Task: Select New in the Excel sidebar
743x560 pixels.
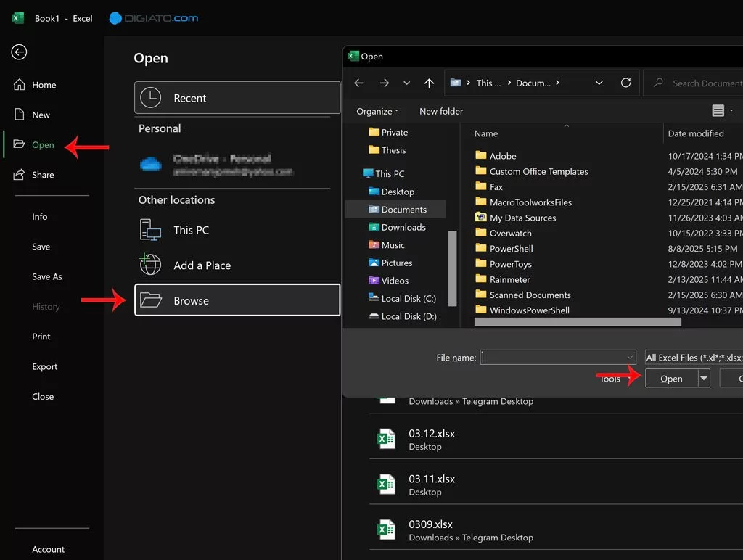Action: (x=32, y=115)
